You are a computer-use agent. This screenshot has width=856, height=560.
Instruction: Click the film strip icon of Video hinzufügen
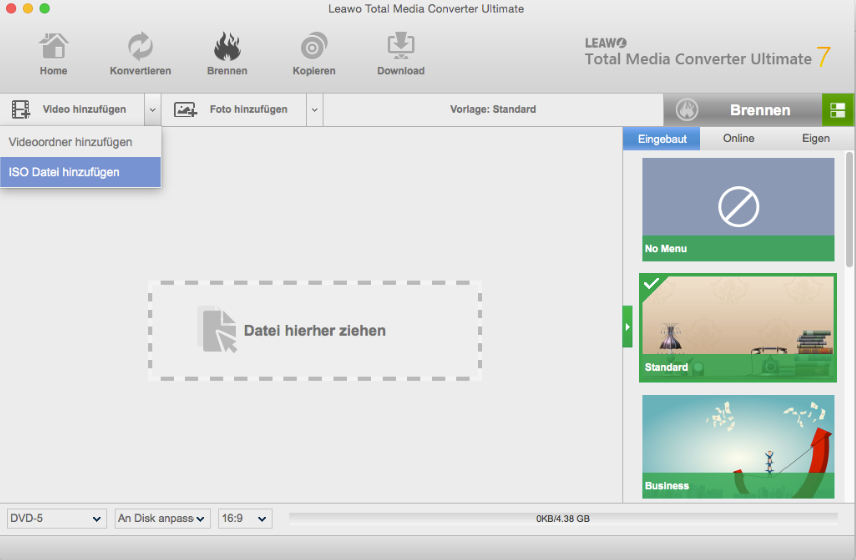21,110
